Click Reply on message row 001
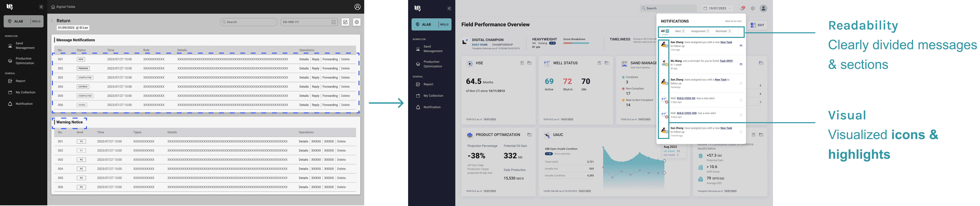 click(315, 59)
